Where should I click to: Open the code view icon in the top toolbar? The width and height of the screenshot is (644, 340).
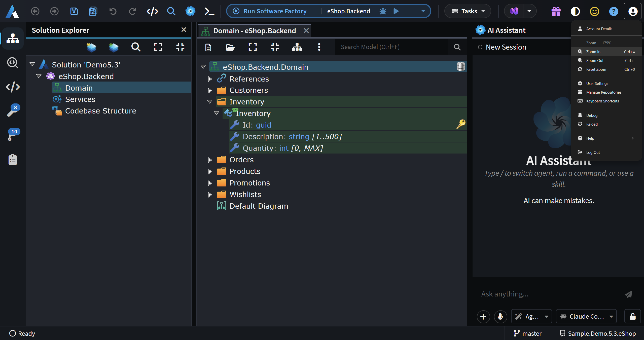152,11
